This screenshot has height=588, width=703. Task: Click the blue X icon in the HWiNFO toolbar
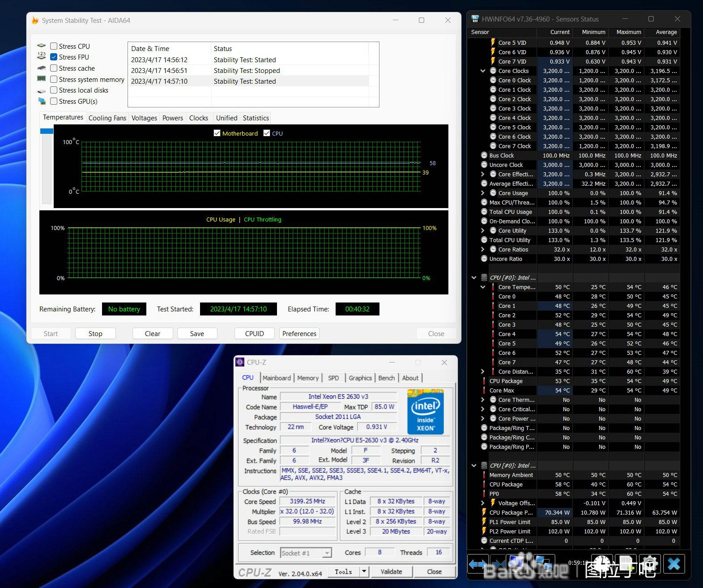coord(674,564)
